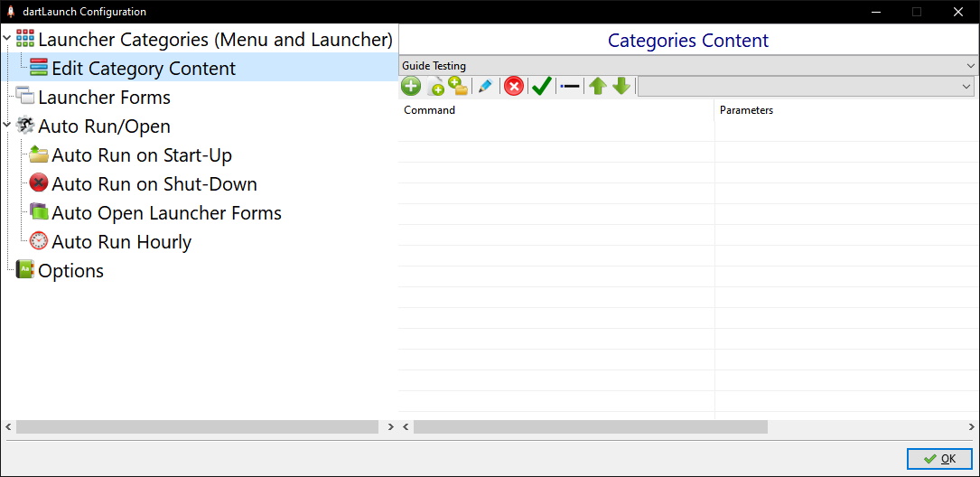This screenshot has width=980, height=477.
Task: Click the clock icon beside Auto Run Hourly
Action: point(39,240)
